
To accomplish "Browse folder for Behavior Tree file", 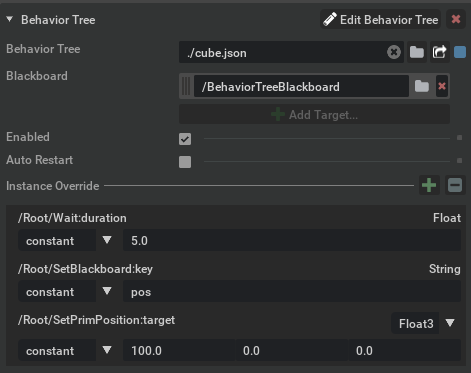I will point(417,52).
